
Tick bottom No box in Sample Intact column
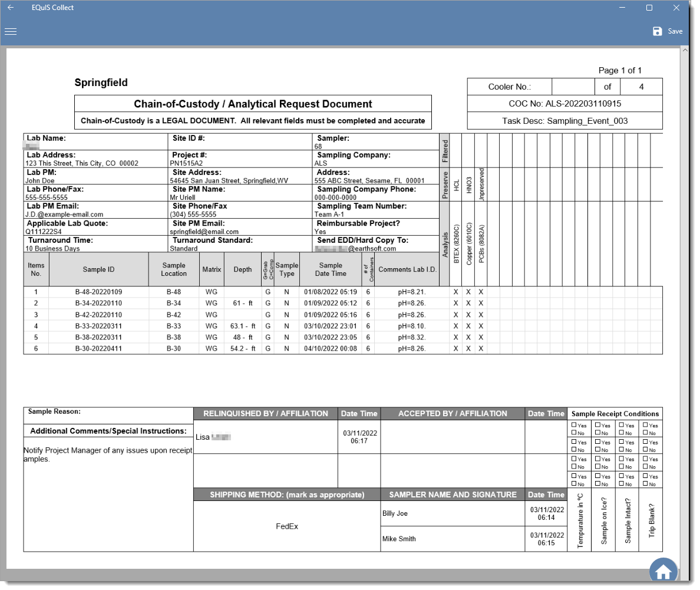(622, 484)
